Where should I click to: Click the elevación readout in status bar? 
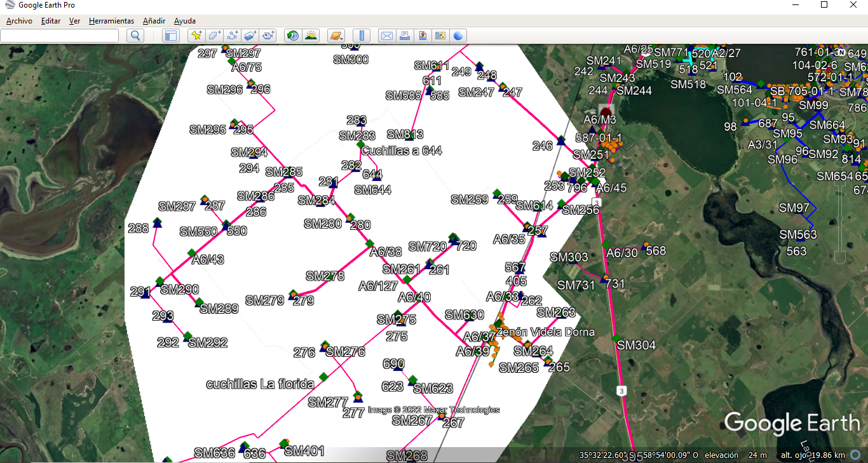[x=736, y=455]
